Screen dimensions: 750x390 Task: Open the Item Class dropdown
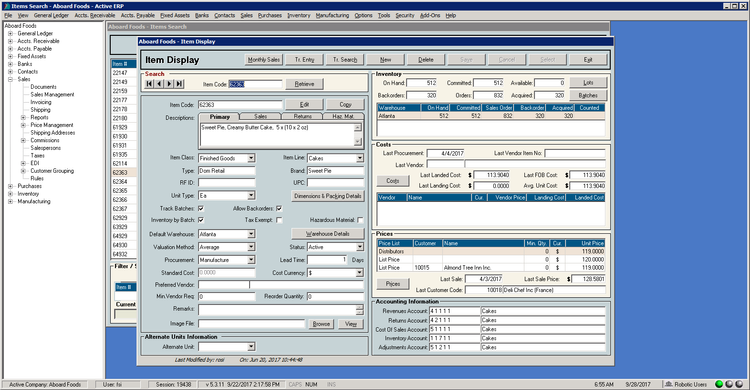251,158
